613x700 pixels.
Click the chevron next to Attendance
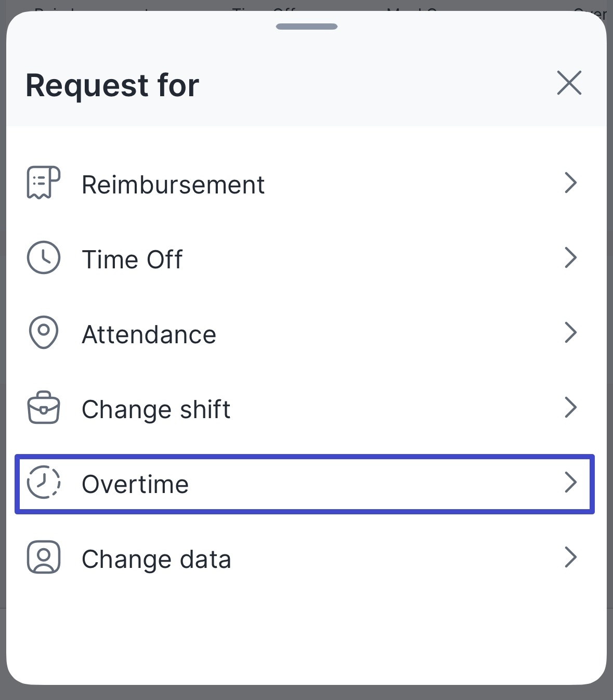pos(571,333)
